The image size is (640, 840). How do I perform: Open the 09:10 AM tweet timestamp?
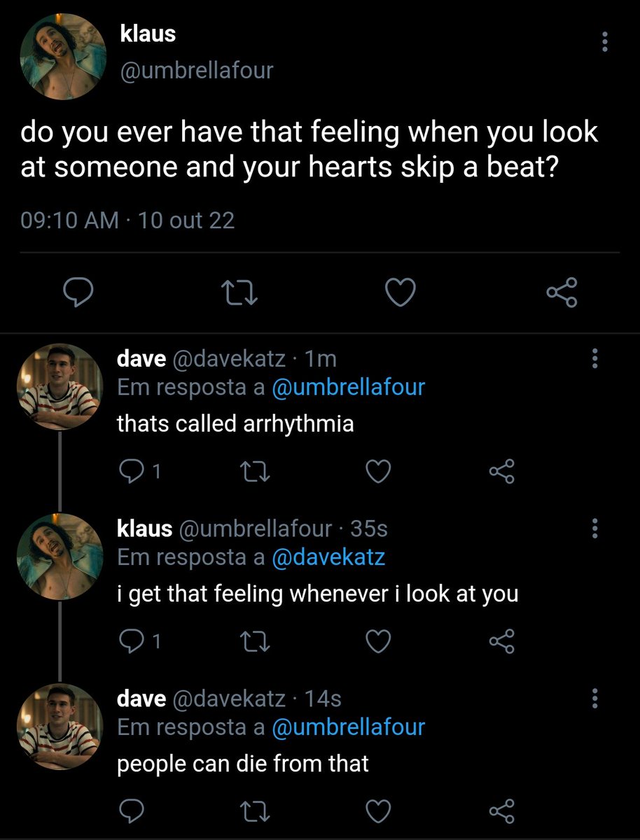point(69,220)
